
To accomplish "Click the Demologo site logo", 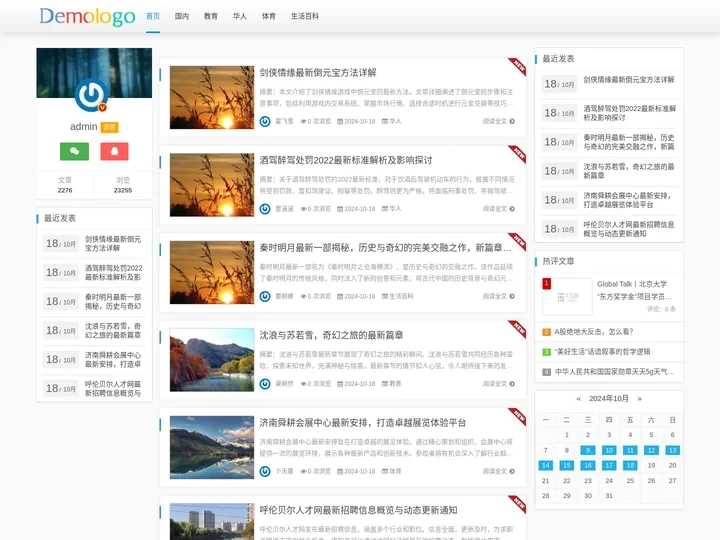I will 87,16.
